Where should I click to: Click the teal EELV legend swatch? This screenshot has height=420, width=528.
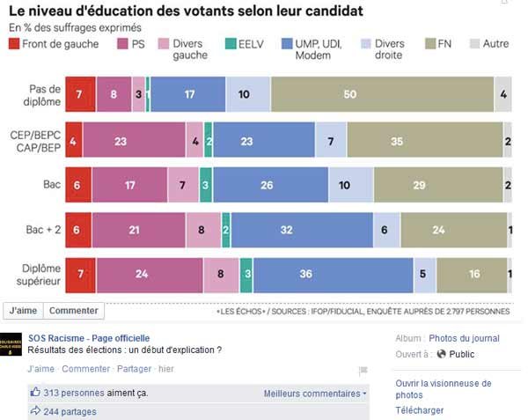click(231, 44)
